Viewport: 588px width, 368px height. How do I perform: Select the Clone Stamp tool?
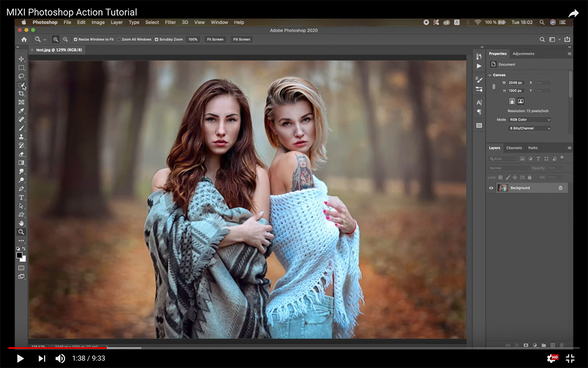[x=22, y=137]
